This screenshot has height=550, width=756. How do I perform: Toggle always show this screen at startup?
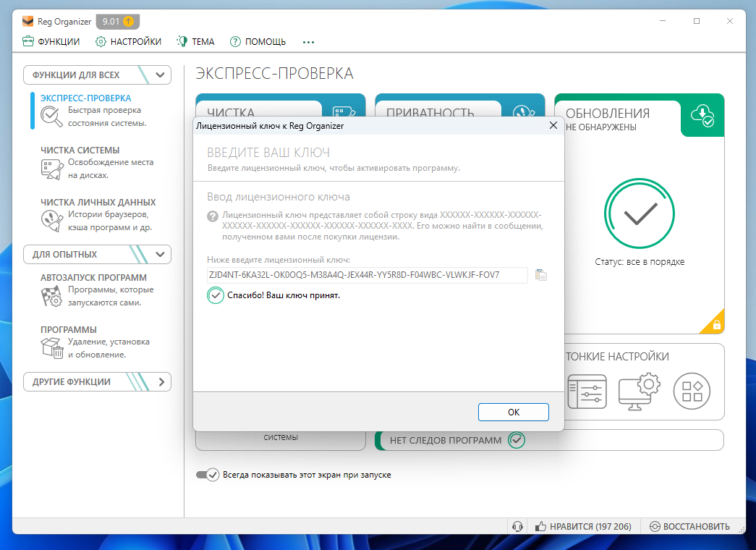(x=208, y=475)
